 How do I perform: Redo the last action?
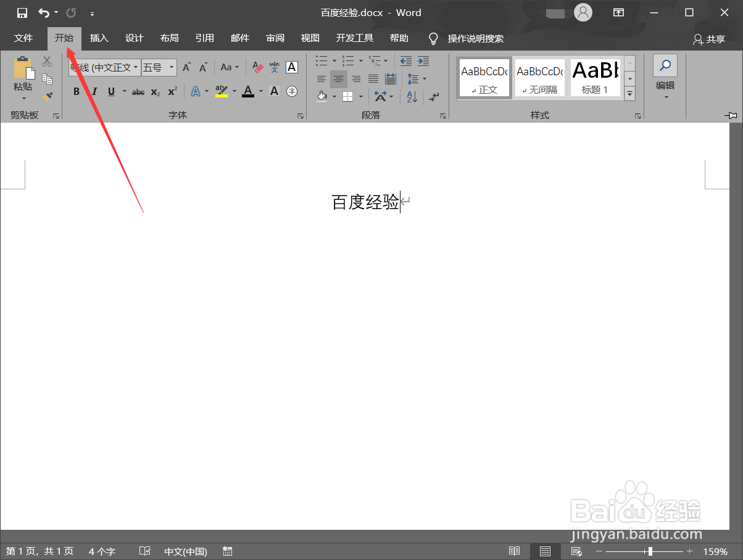[x=71, y=12]
